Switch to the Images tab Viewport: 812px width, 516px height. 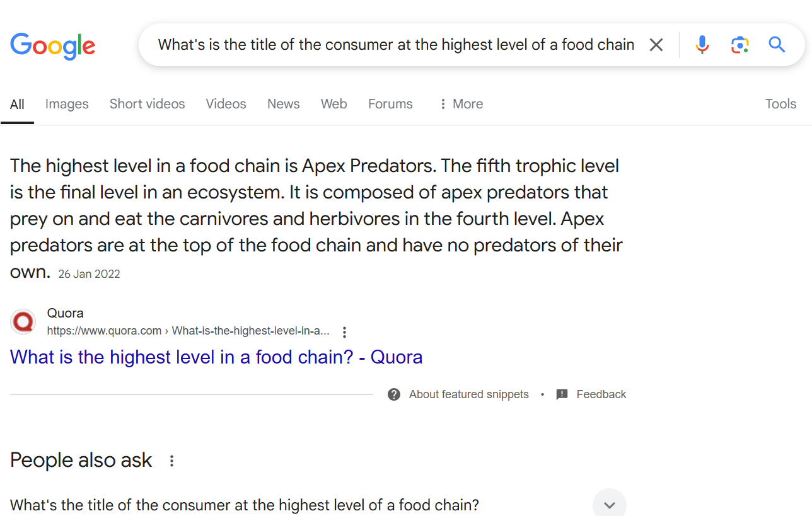coord(66,104)
